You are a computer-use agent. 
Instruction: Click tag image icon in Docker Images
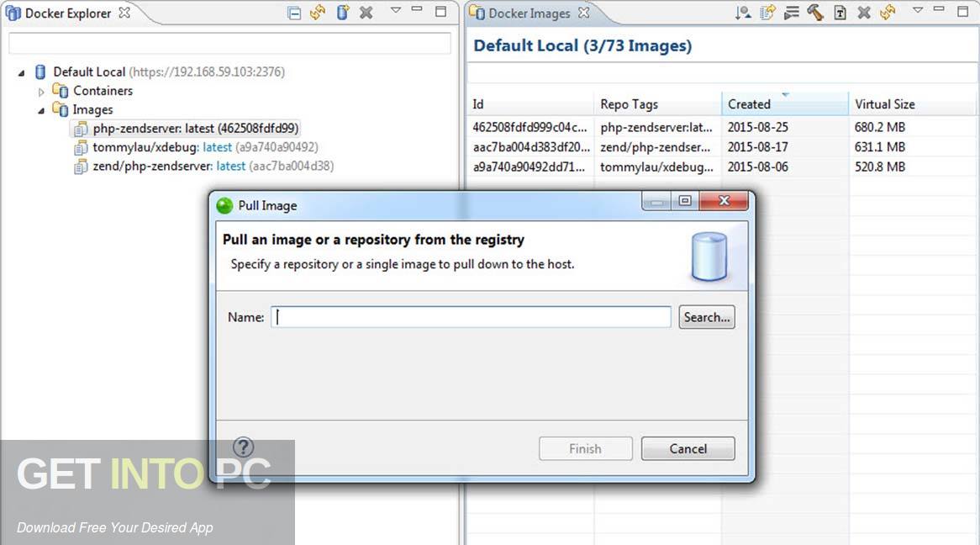(x=840, y=13)
